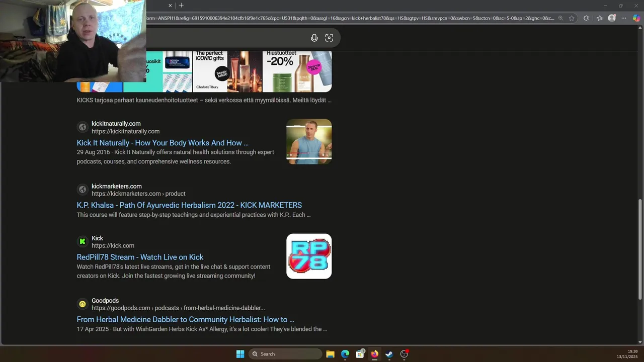Screen dimensions: 644x362
Task: Click the visual search camera icon
Action: [329, 38]
